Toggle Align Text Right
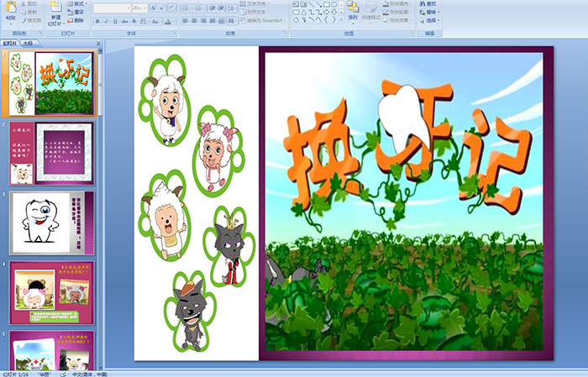The height and width of the screenshot is (377, 588). (x=203, y=21)
